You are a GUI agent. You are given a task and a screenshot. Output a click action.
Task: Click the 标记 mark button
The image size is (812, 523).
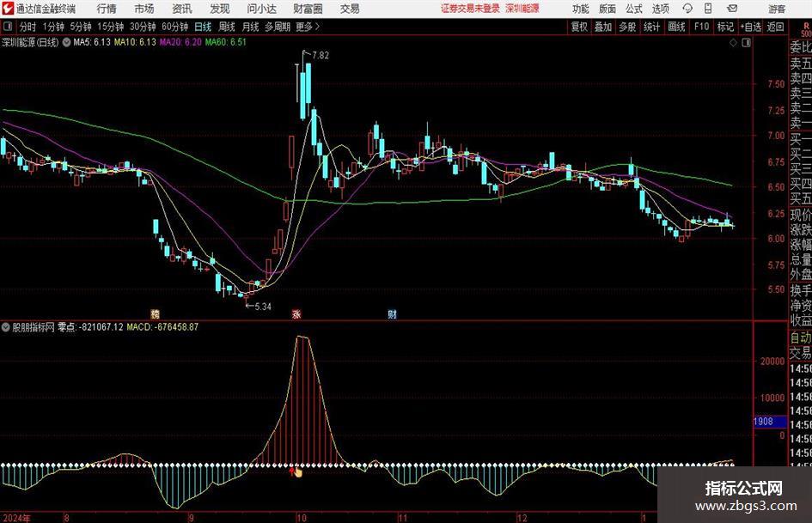(x=725, y=27)
